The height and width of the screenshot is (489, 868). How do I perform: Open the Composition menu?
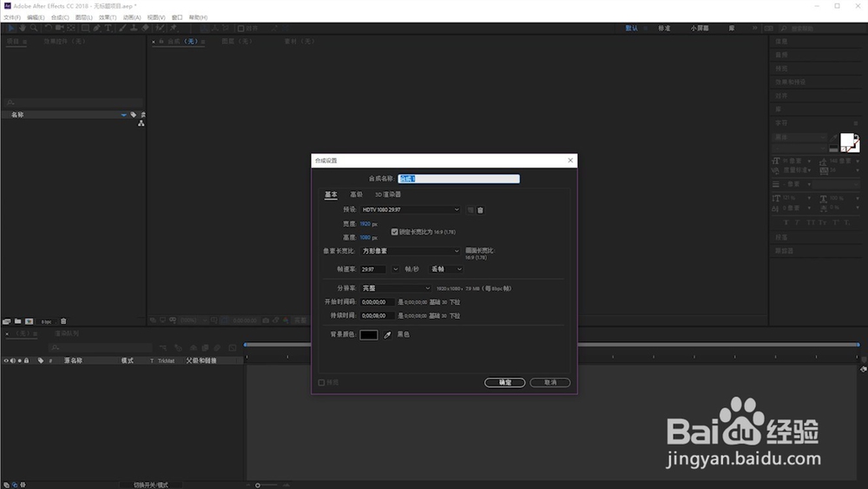pos(60,17)
